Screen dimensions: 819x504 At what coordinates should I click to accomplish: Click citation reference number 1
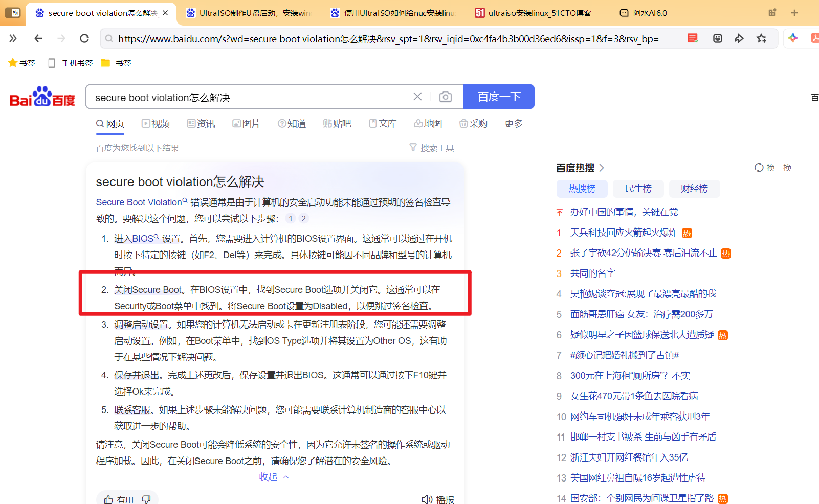pyautogui.click(x=290, y=219)
